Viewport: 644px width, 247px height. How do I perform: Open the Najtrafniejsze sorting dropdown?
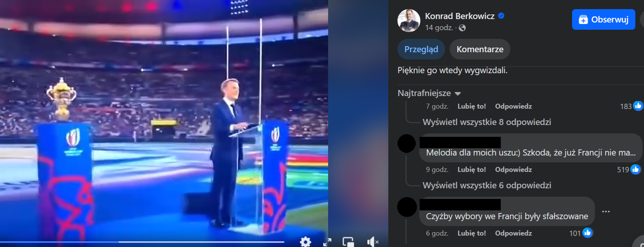(x=429, y=93)
